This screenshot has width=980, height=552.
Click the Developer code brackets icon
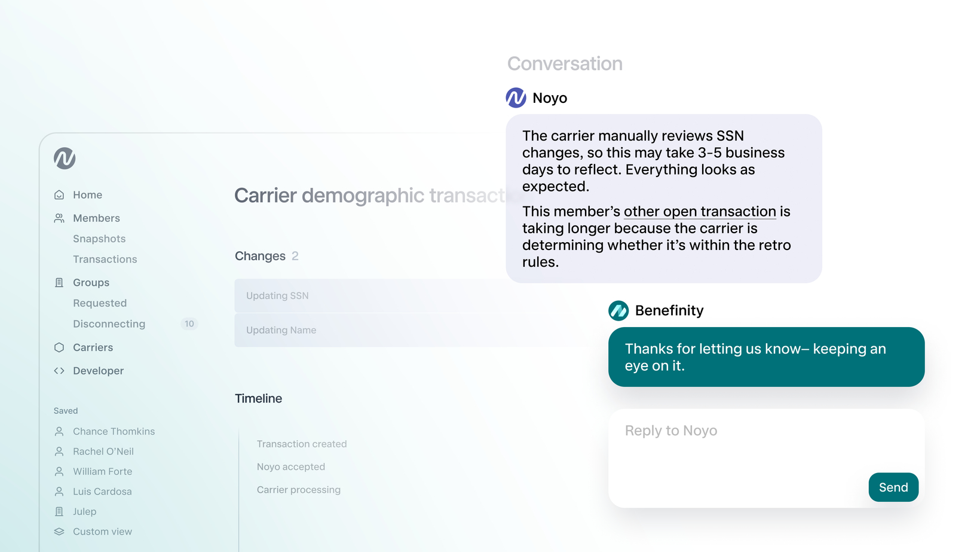59,371
